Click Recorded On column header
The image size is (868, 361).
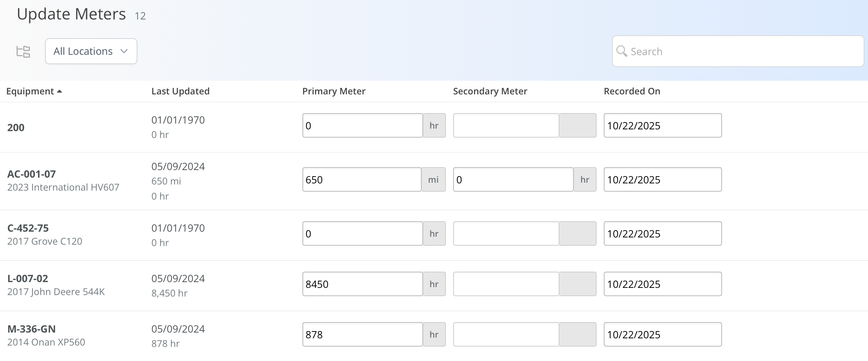632,91
